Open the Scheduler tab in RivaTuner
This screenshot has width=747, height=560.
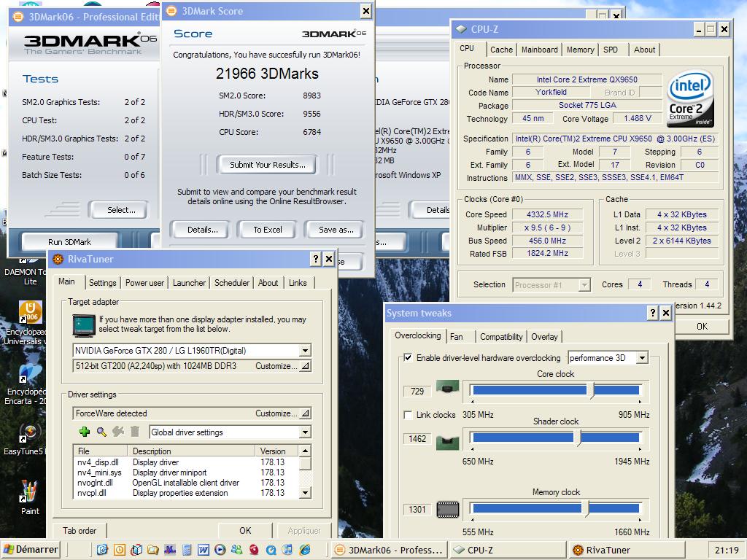231,283
